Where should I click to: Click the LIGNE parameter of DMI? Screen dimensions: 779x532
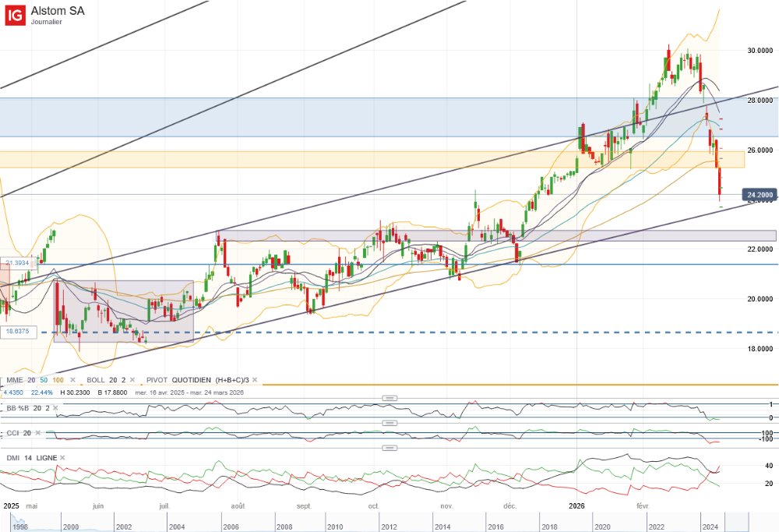(47, 458)
